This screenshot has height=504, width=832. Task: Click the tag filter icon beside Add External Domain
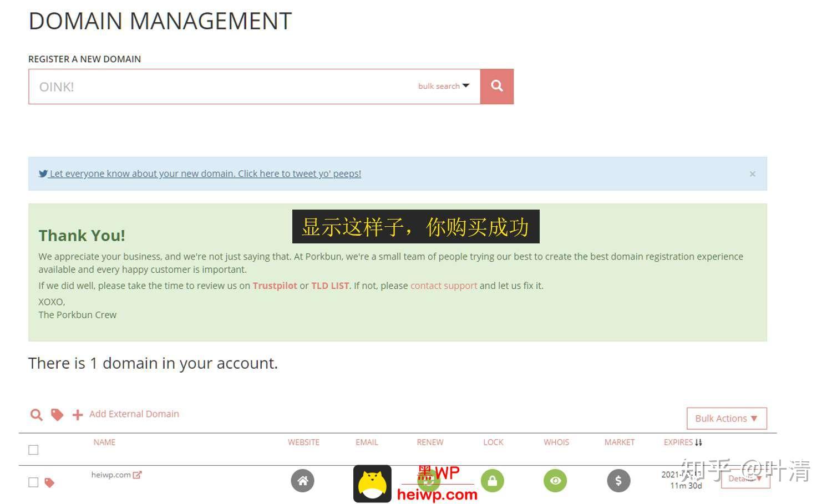(x=57, y=415)
